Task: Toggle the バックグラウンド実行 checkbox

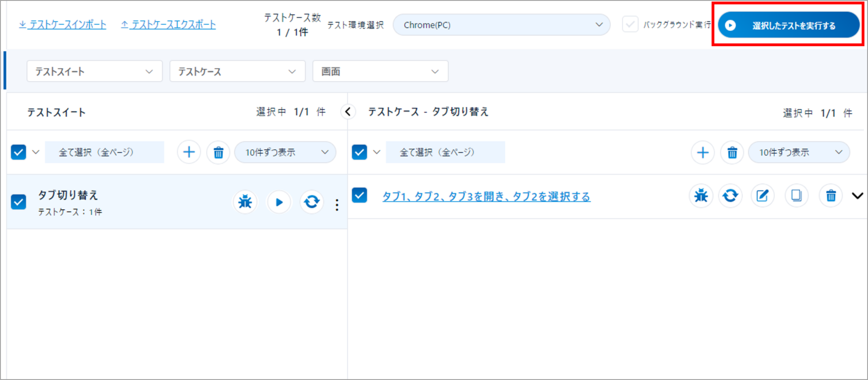Action: tap(630, 24)
